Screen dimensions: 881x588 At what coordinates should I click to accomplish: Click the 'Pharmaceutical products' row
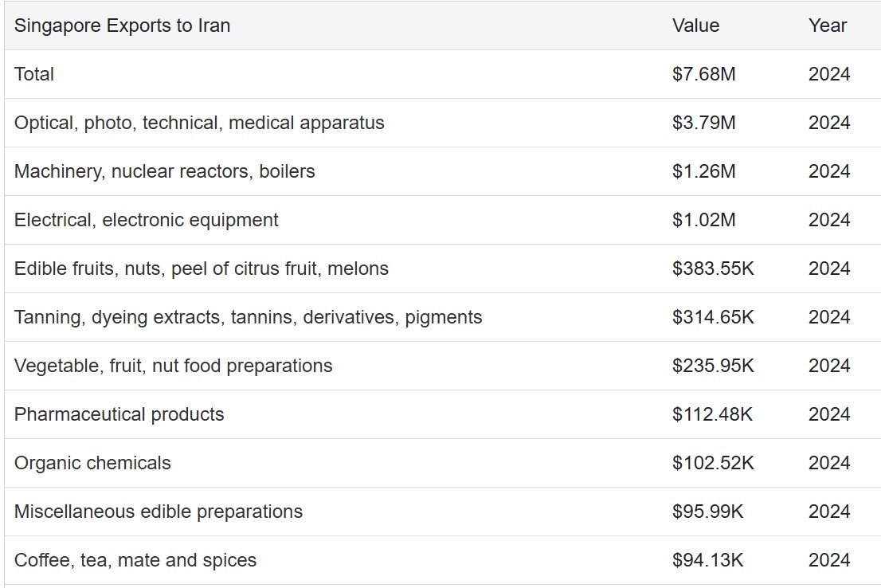pyautogui.click(x=119, y=414)
